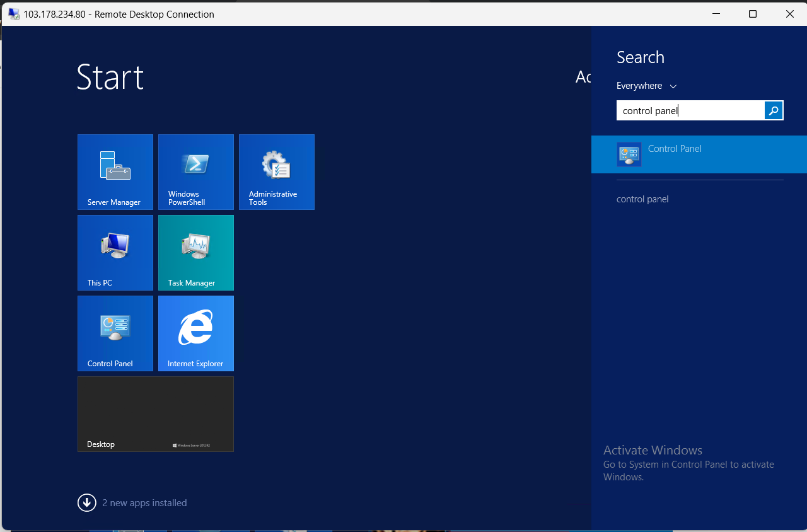Launch the Windows PowerShell tile
Image resolution: width=807 pixels, height=532 pixels.
point(196,172)
